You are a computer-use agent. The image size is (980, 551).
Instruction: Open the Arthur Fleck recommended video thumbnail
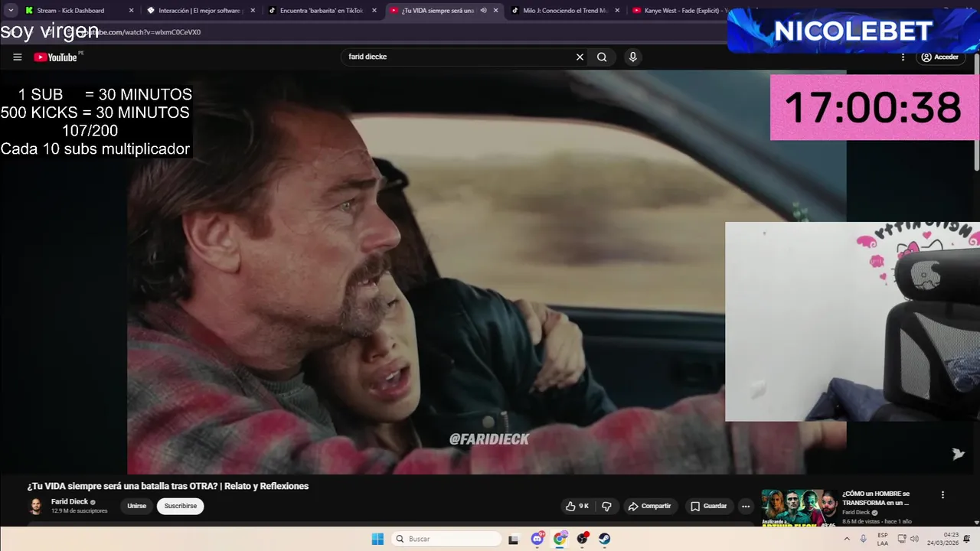click(799, 507)
